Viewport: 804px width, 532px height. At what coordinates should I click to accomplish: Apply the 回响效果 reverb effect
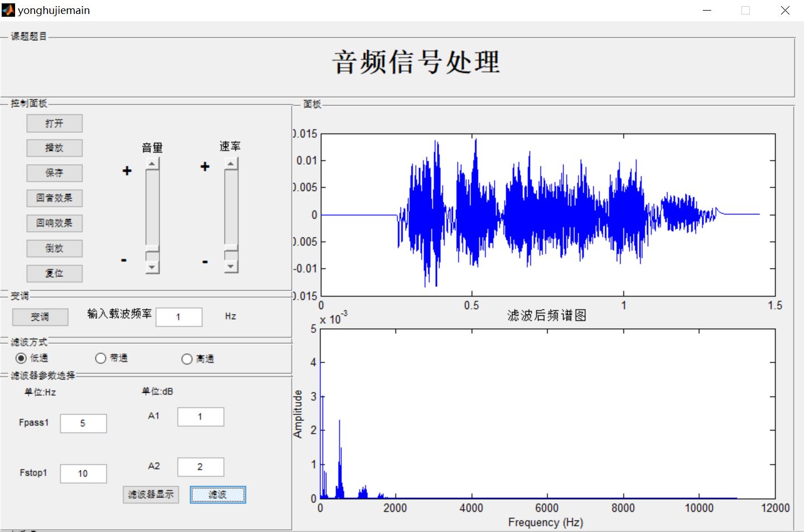[55, 223]
